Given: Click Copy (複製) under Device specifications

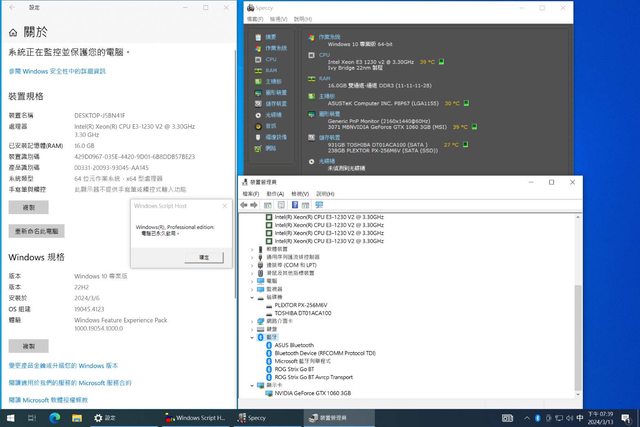Looking at the screenshot, I should (x=29, y=207).
